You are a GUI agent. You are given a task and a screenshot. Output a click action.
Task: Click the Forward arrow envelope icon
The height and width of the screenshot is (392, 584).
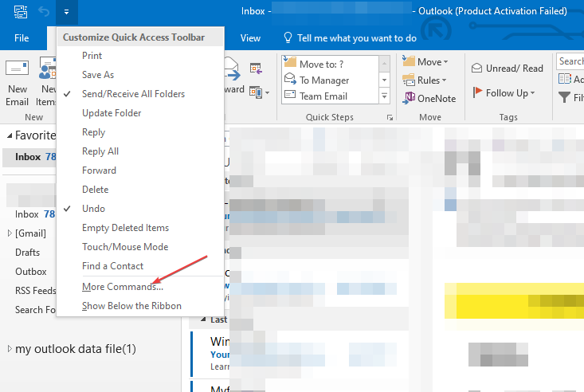click(x=233, y=69)
